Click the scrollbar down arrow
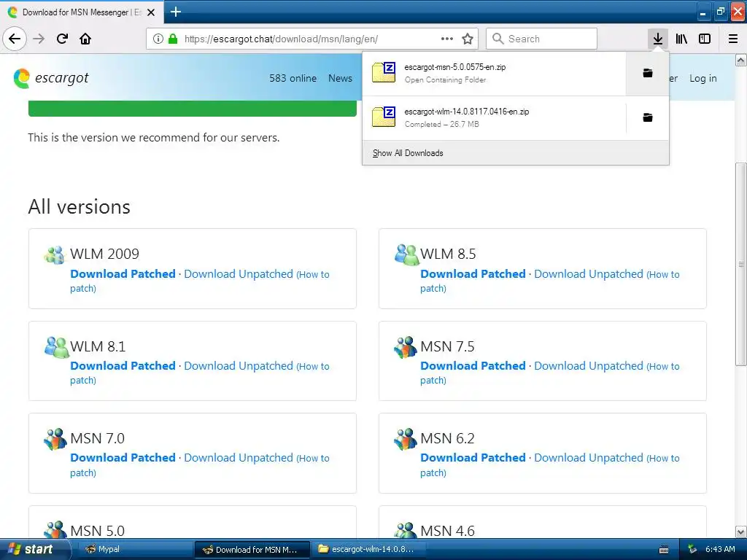 coord(741,532)
